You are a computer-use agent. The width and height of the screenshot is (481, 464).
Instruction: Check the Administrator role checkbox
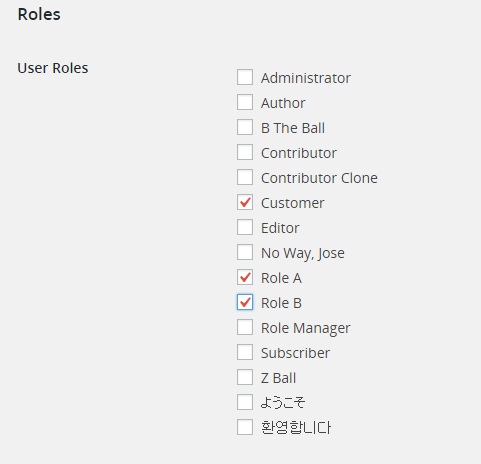pyautogui.click(x=245, y=77)
